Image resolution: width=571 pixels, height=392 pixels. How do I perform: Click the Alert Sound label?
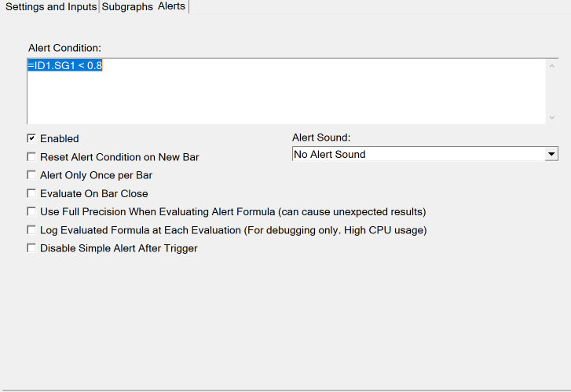[x=320, y=137]
